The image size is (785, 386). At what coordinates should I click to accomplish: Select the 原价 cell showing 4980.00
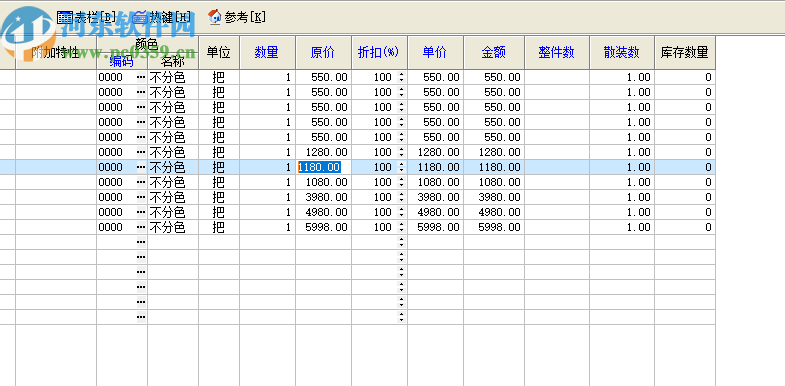[323, 212]
